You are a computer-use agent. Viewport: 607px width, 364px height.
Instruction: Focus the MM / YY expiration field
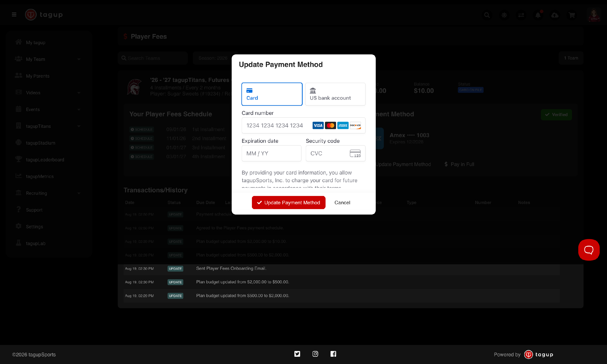271,153
